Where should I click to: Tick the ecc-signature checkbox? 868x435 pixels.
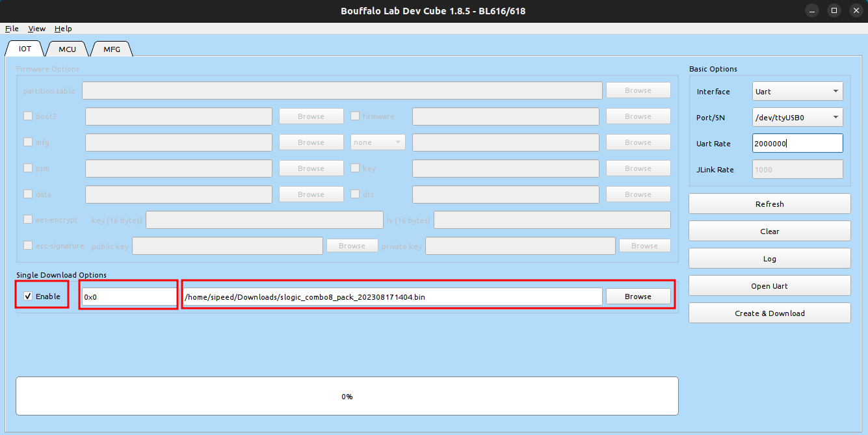[x=28, y=246]
